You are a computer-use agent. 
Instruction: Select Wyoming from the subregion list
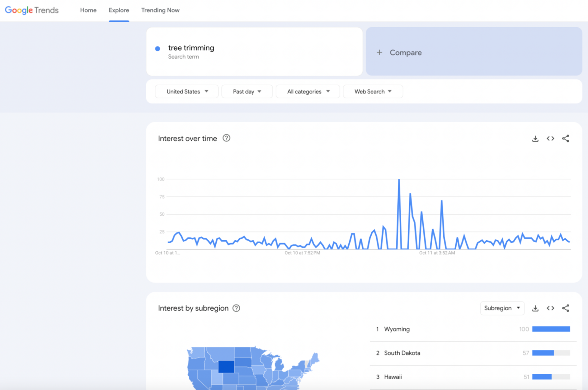point(397,329)
